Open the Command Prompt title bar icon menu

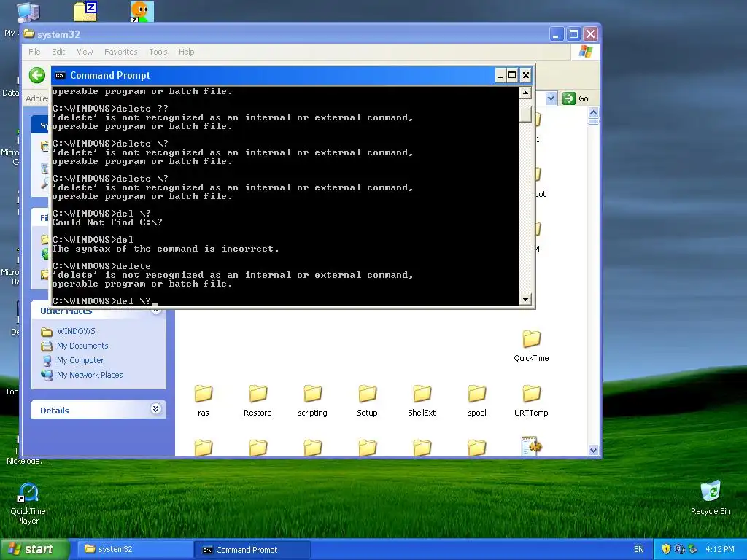tap(60, 75)
